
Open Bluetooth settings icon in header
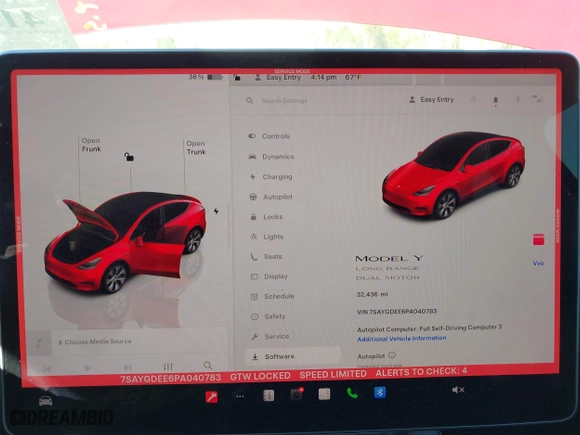click(x=518, y=100)
